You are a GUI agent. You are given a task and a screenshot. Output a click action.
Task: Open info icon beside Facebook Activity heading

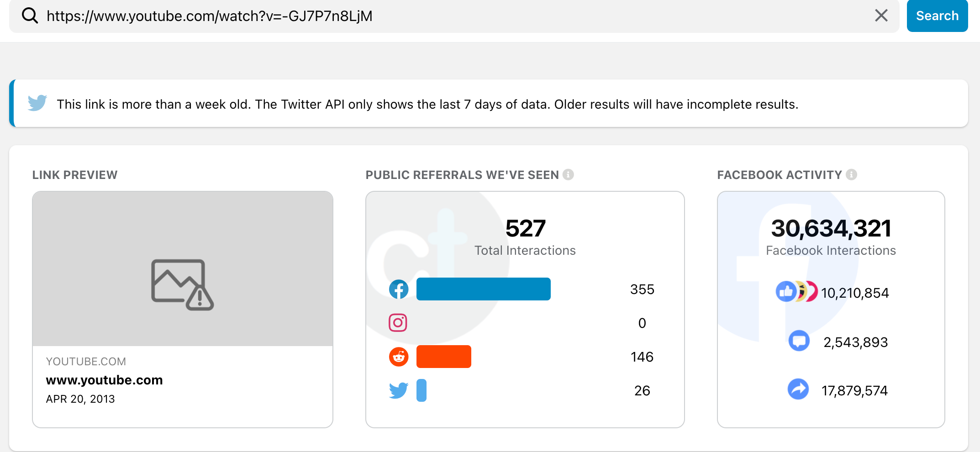click(x=851, y=174)
